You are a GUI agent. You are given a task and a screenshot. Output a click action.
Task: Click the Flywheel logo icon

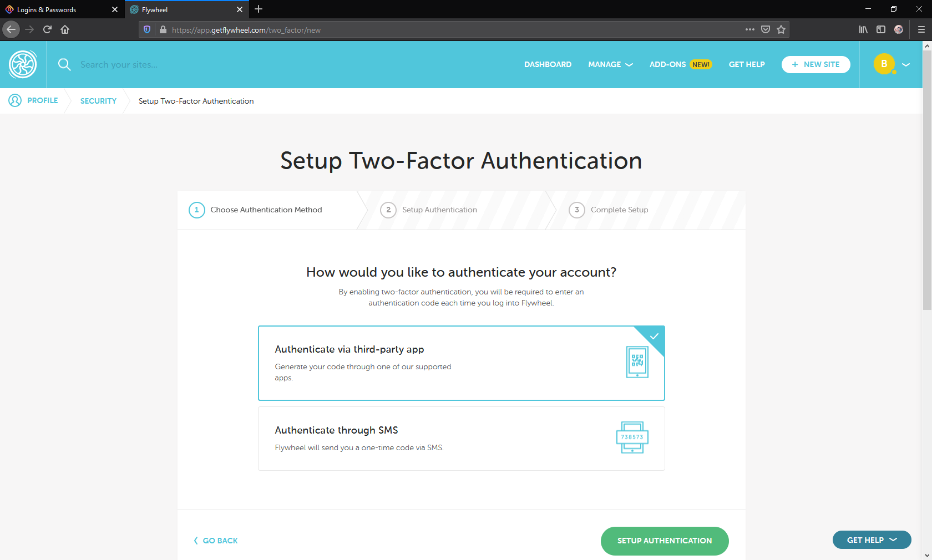(23, 64)
